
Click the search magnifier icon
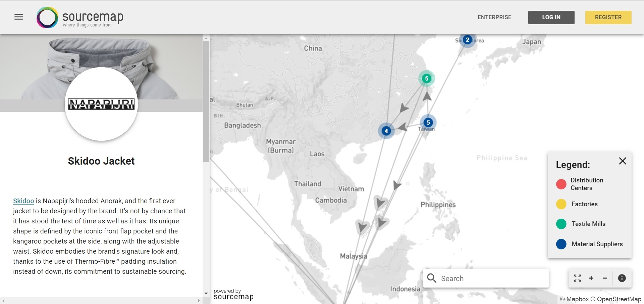[431, 278]
